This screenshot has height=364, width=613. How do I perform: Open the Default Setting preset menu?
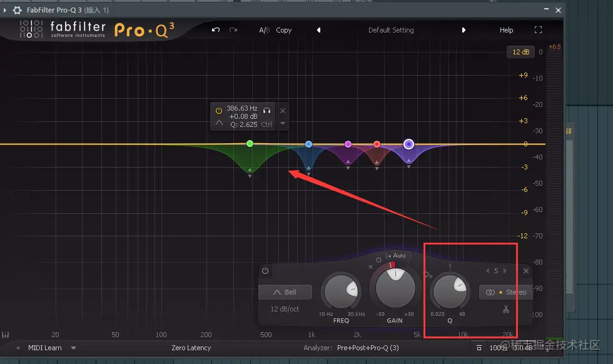[391, 30]
